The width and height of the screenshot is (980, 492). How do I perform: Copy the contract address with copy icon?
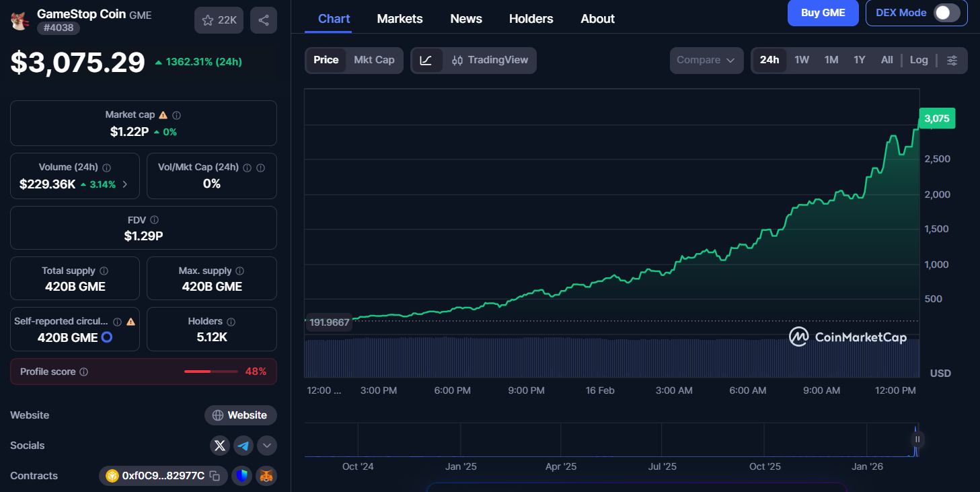(215, 476)
